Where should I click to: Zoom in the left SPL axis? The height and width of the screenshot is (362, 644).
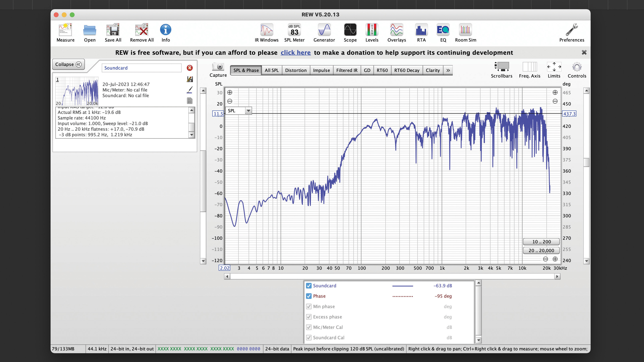(230, 92)
